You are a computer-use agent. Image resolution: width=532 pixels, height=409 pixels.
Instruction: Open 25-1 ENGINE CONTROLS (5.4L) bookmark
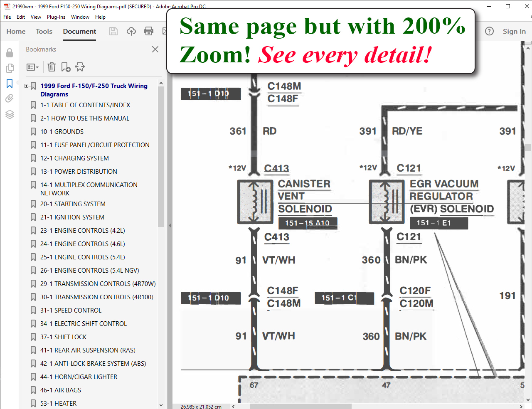pos(83,257)
